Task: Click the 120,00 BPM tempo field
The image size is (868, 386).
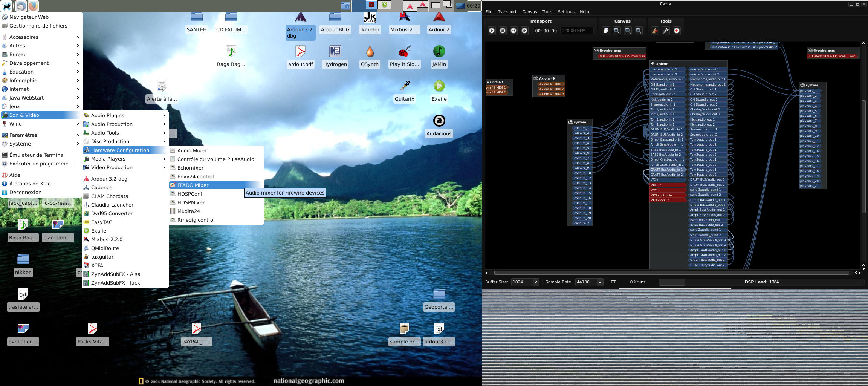Action: pos(576,31)
